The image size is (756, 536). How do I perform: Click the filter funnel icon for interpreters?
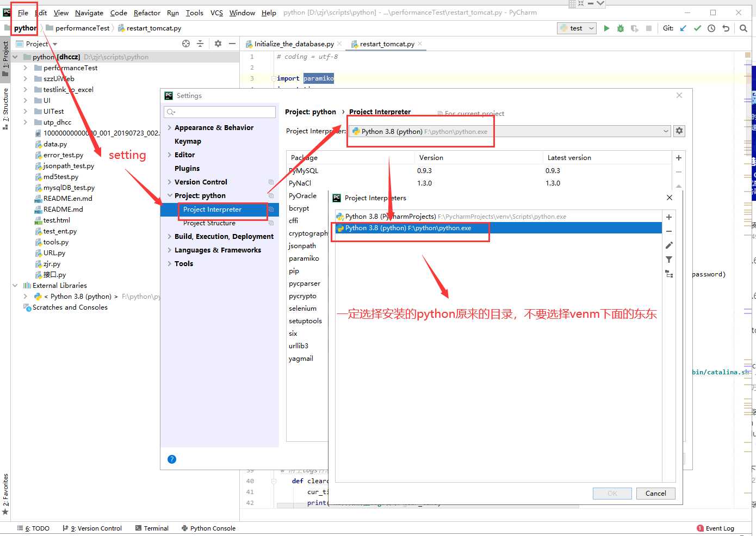669,260
